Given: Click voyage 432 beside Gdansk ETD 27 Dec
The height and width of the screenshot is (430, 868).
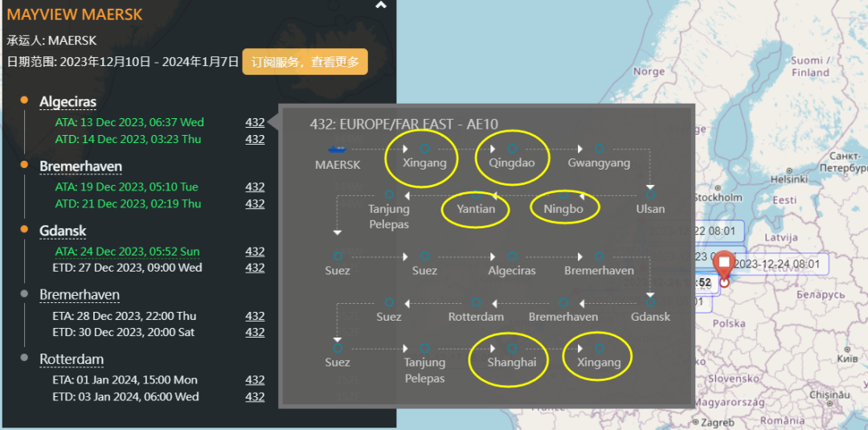Looking at the screenshot, I should point(256,268).
